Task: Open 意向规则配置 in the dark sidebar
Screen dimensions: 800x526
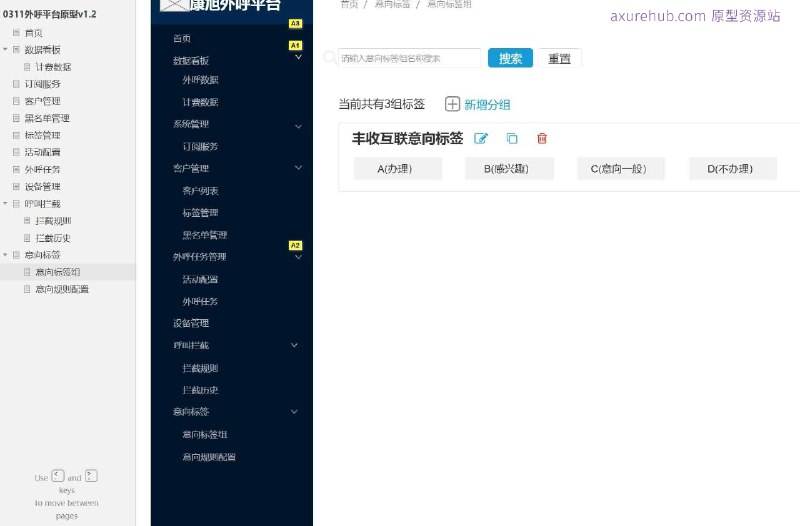Action: click(209, 457)
